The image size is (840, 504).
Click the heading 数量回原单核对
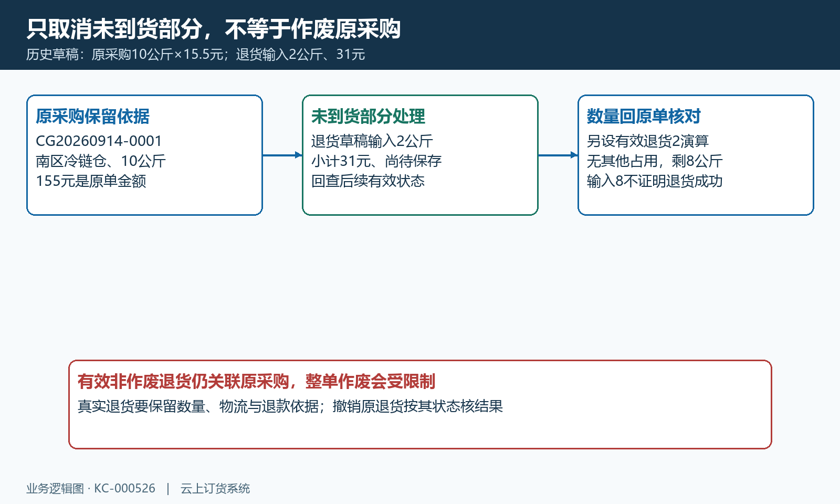tap(644, 117)
